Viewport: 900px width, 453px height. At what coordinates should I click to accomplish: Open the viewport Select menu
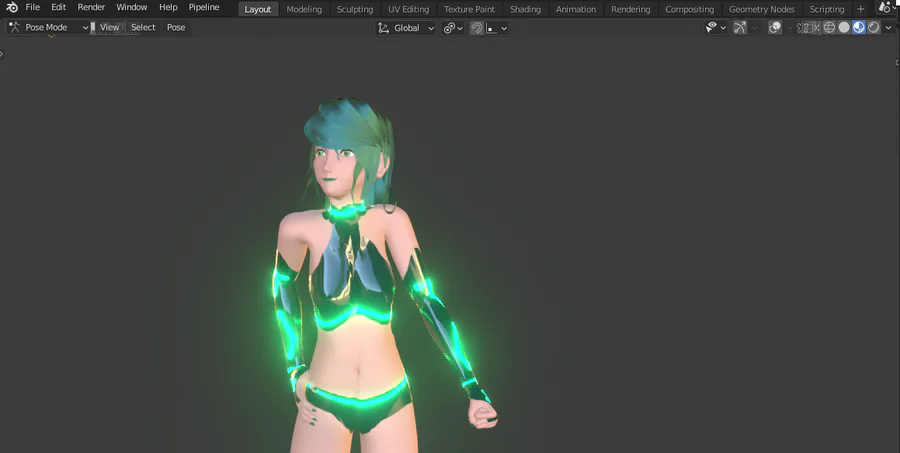click(143, 28)
